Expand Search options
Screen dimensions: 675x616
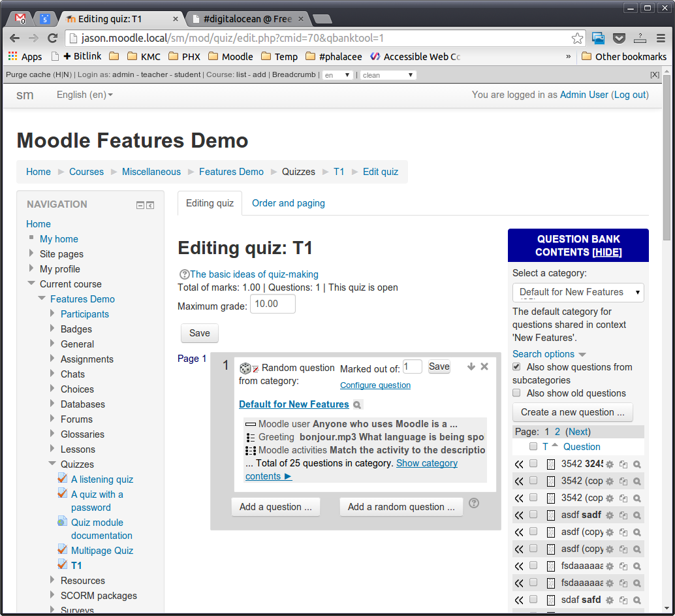tap(549, 354)
